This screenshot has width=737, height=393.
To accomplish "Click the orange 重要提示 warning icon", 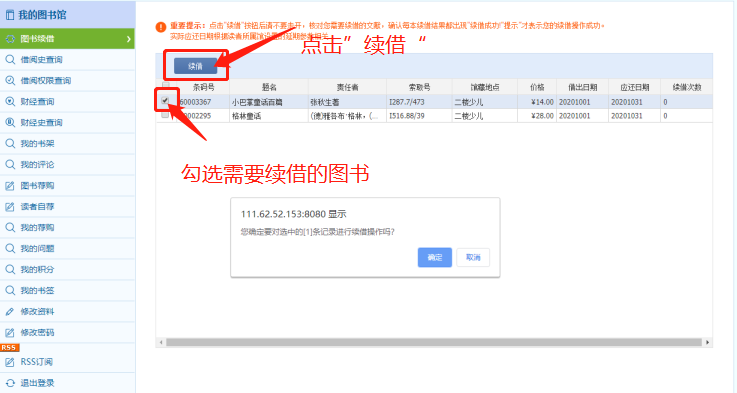I will 161,27.
